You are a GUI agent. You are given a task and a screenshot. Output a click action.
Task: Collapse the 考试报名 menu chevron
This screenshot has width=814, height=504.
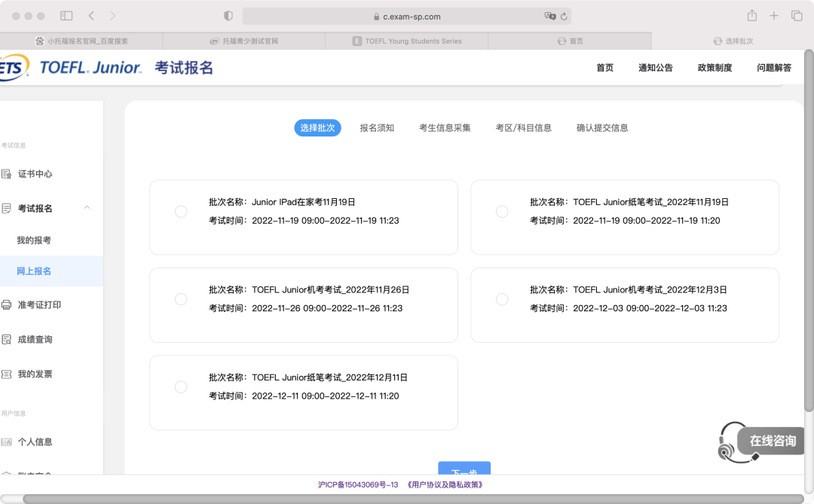coord(87,208)
